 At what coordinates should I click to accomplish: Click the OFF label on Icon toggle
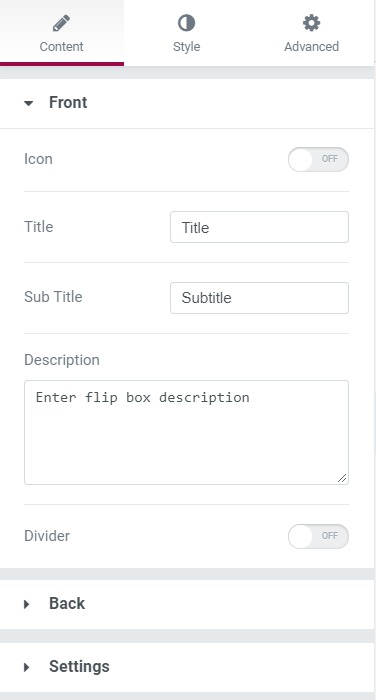(330, 159)
